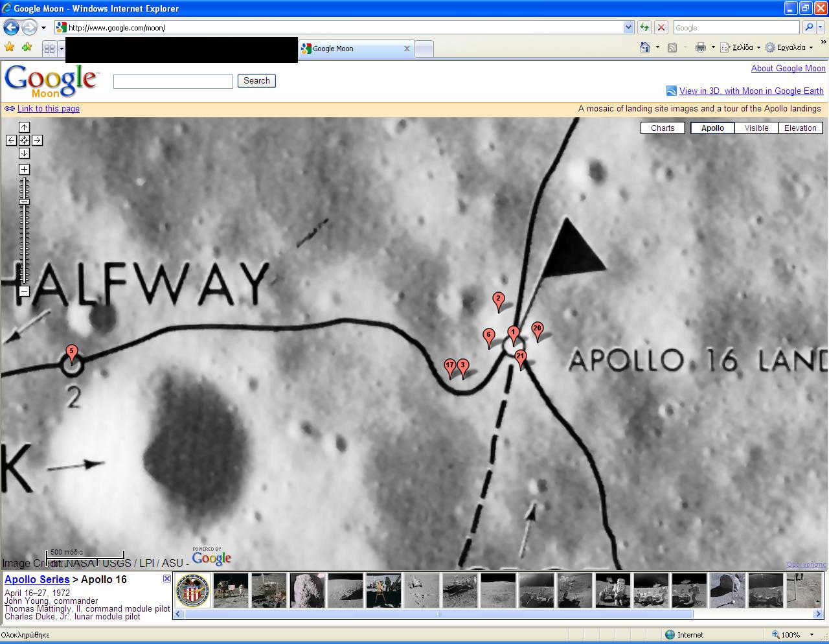Click the browser Google search box
The height and width of the screenshot is (644, 829).
pyautogui.click(x=736, y=27)
